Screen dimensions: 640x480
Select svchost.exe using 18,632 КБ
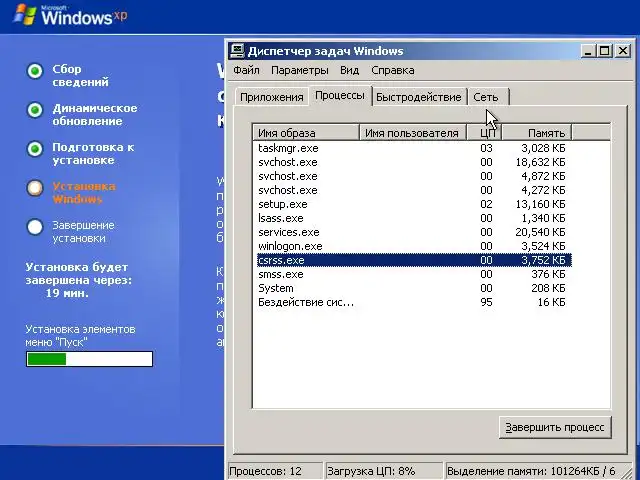[x=414, y=162]
